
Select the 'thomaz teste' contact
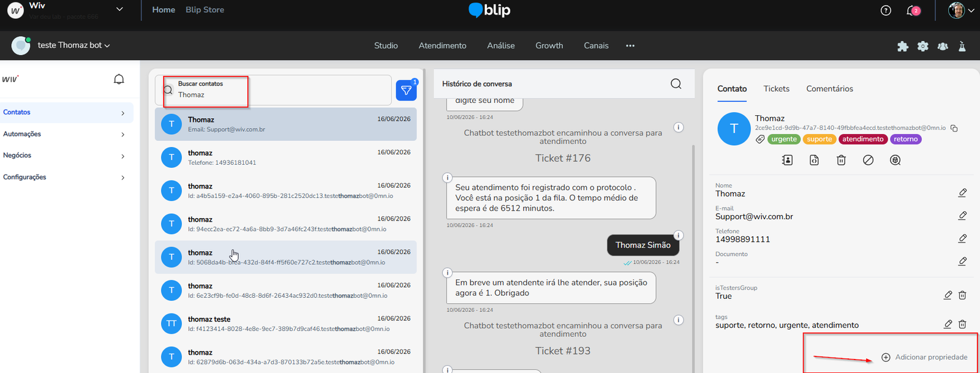285,323
